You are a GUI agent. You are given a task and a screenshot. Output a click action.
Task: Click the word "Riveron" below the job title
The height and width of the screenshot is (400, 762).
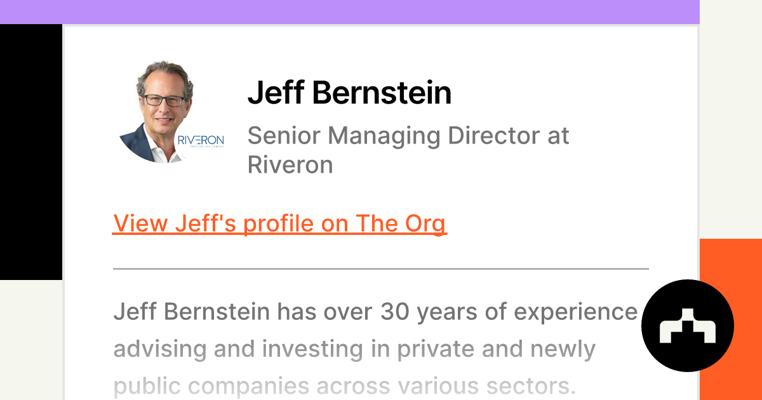[290, 165]
